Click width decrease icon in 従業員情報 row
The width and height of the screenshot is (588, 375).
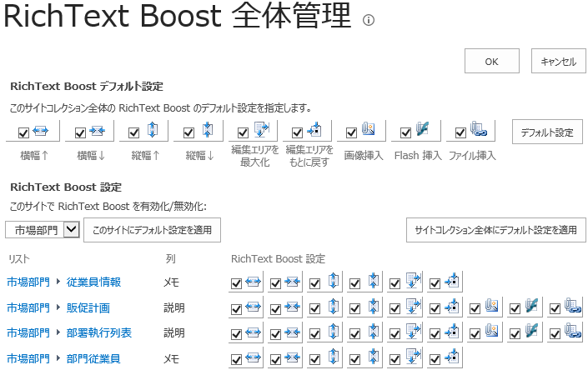[293, 281]
